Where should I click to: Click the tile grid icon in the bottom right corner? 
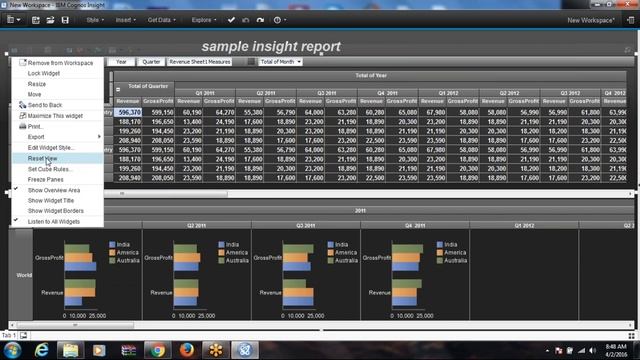pyautogui.click(x=631, y=336)
